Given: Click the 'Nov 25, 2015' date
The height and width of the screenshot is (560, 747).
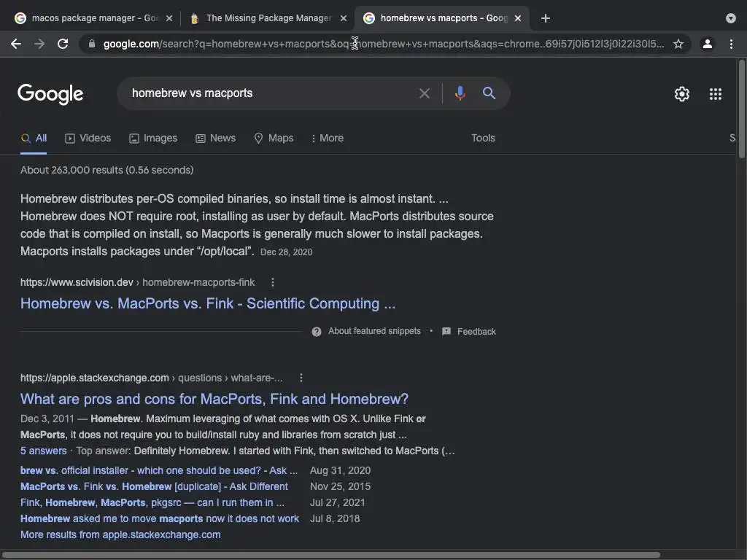Looking at the screenshot, I should [340, 486].
